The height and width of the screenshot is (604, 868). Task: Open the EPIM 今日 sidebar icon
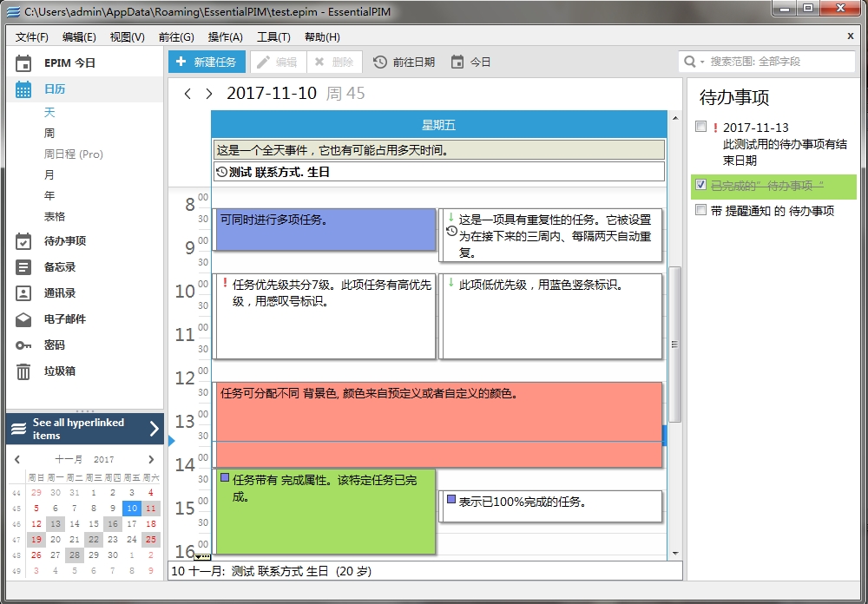click(x=23, y=63)
